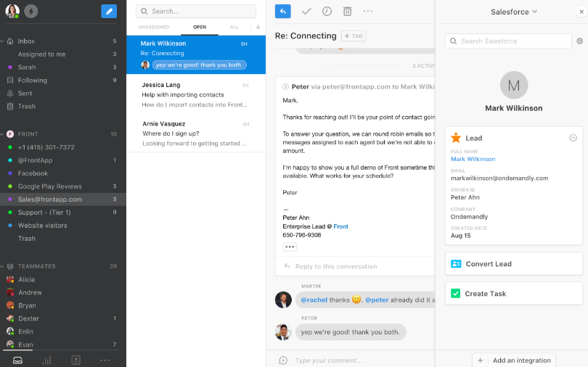The width and height of the screenshot is (588, 367).
Task: Collapse the FRONT section chevron
Action: [2, 134]
